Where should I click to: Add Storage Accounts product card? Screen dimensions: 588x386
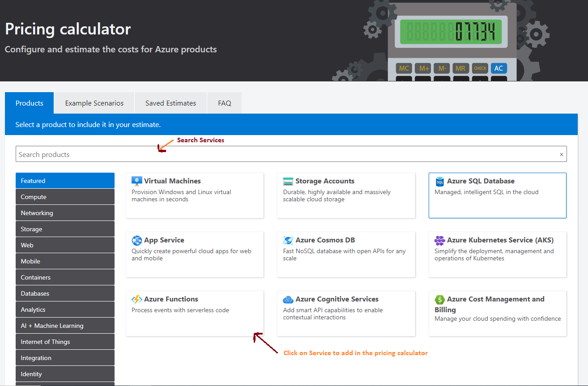tap(346, 195)
